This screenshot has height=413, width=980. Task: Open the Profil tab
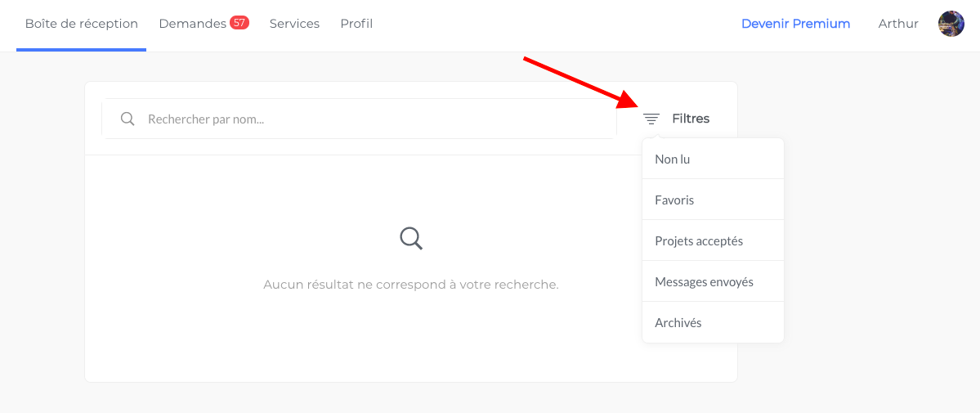coord(356,24)
